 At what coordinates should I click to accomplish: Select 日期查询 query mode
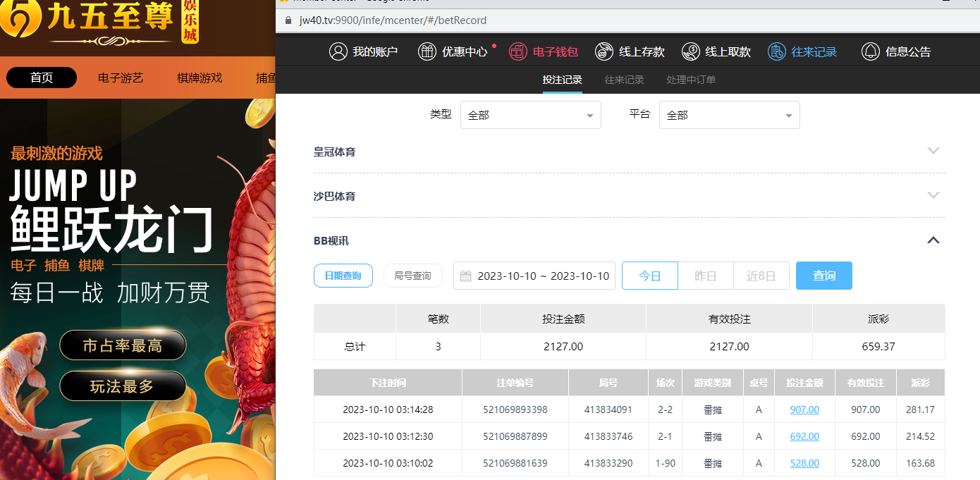[x=343, y=276]
